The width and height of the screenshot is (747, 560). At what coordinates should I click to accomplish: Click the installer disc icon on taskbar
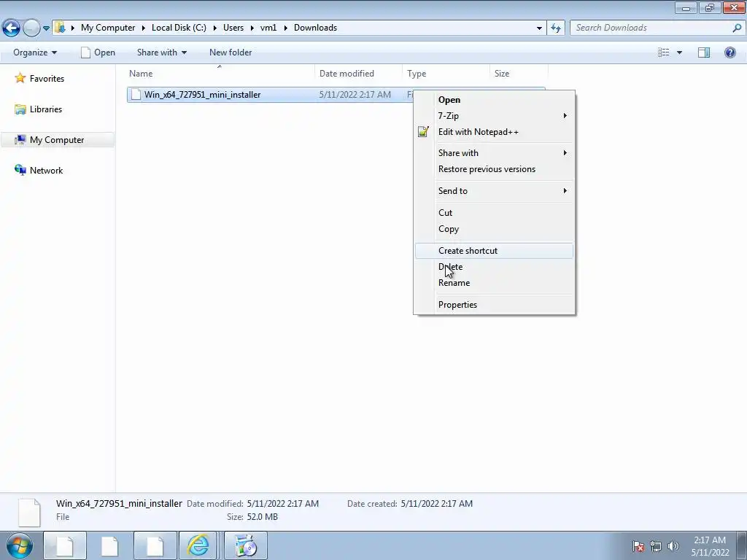[246, 545]
